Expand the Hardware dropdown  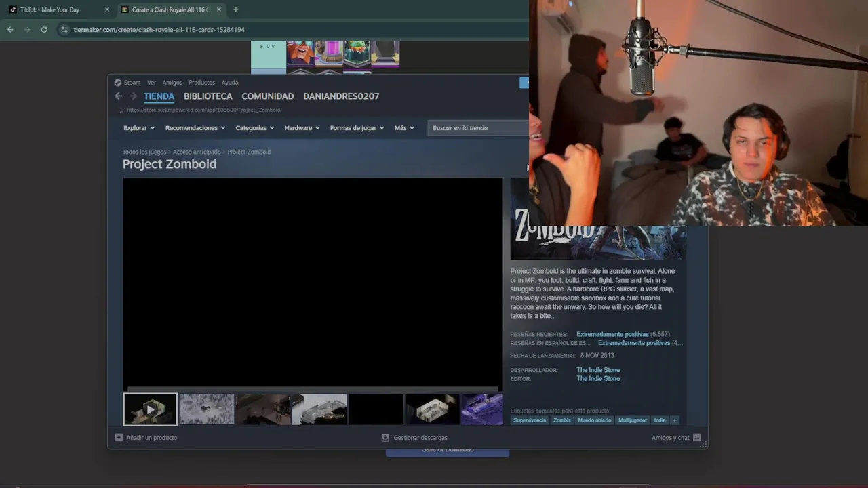click(302, 128)
